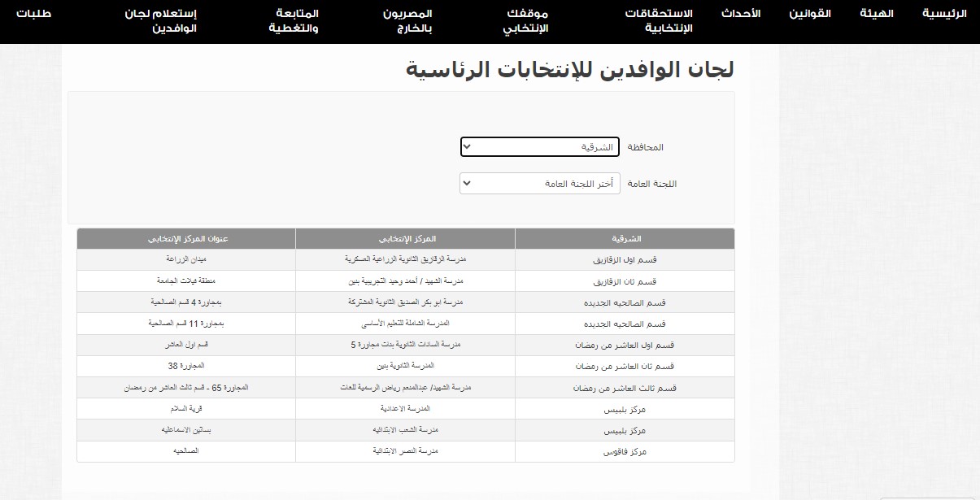Click مركز بلبيس in the المدرسة الاعدادية row
This screenshot has height=500, width=980.
pyautogui.click(x=625, y=409)
